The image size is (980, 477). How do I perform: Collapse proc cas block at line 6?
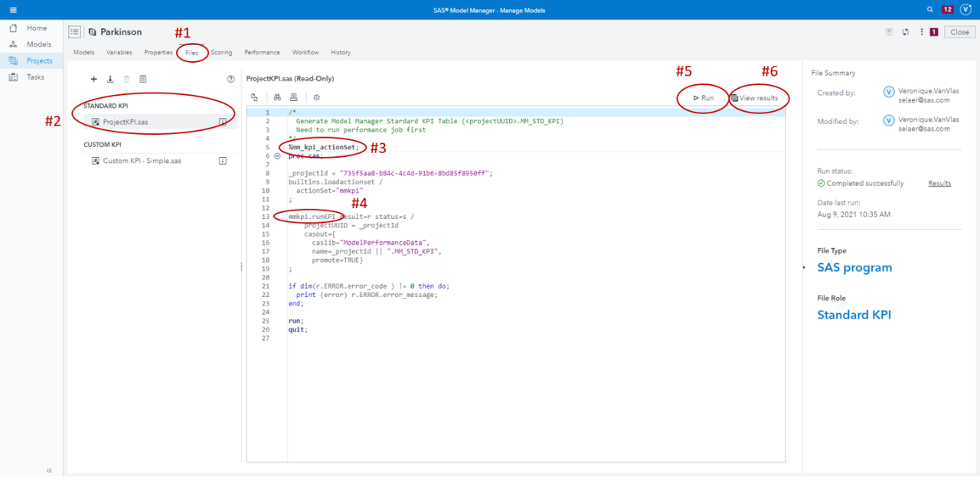(x=277, y=155)
